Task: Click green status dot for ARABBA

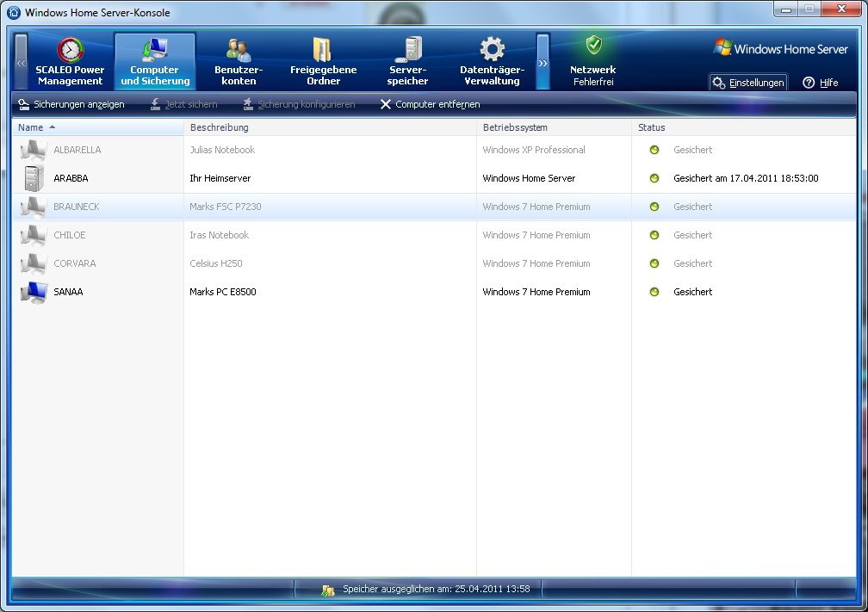Action: [654, 178]
